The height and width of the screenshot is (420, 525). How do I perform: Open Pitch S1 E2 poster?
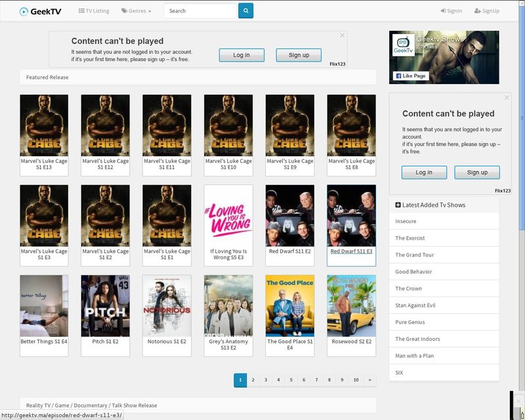coord(106,306)
